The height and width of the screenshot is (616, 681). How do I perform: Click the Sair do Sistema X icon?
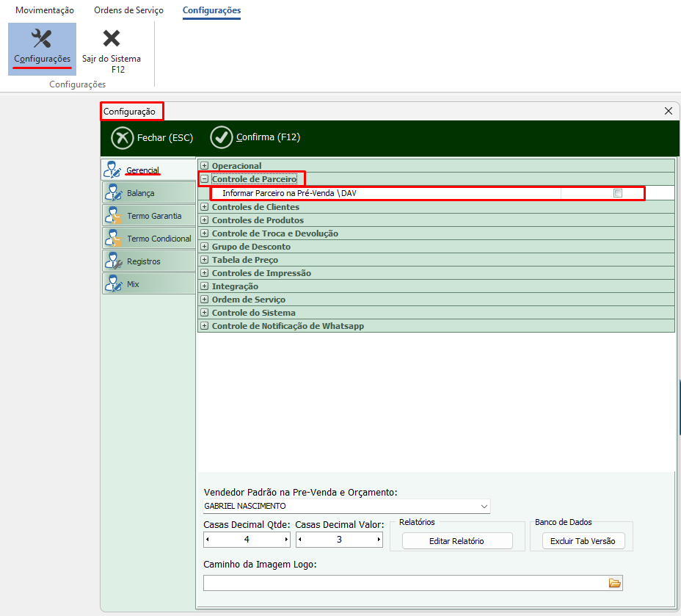coord(112,39)
